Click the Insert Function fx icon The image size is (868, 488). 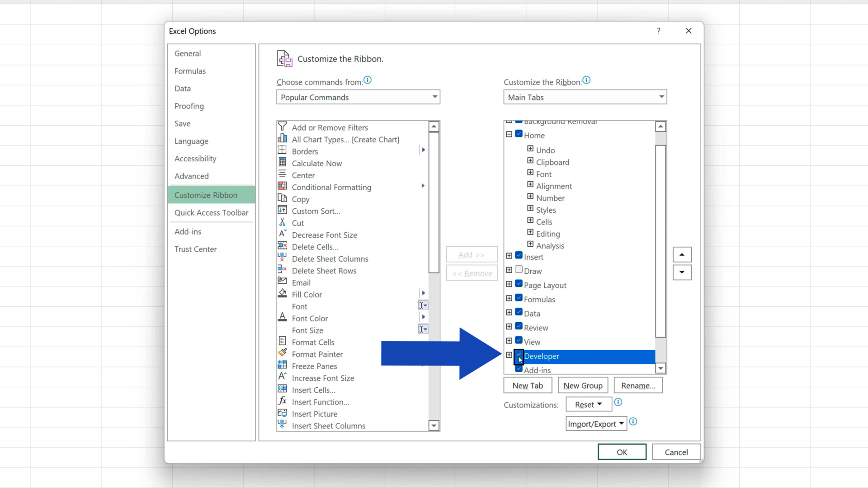point(282,400)
